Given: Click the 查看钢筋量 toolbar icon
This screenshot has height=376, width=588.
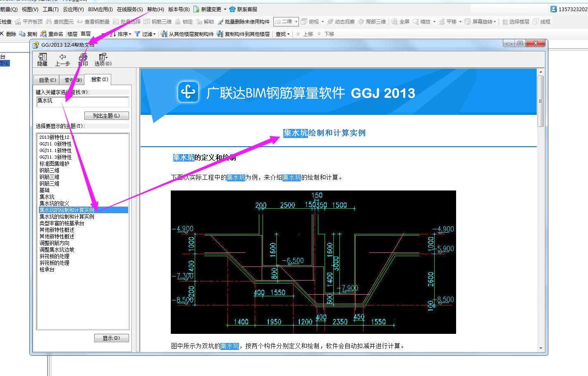Looking at the screenshot, I should point(80,21).
